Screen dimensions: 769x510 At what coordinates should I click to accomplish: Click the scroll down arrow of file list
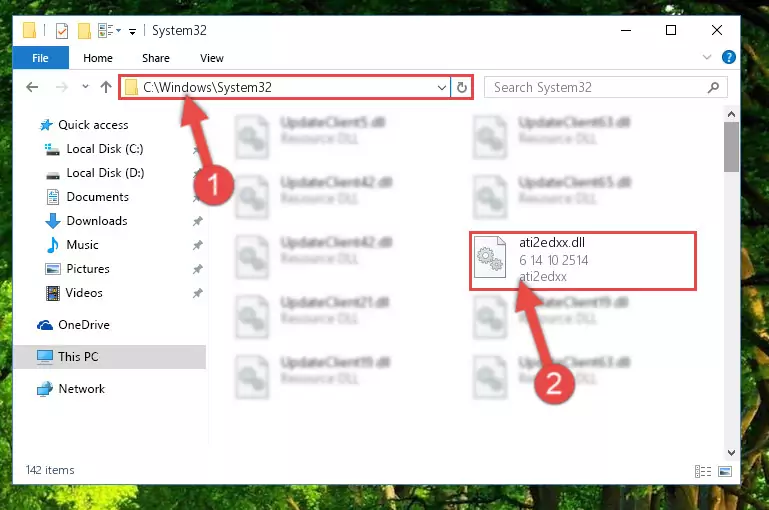731,452
